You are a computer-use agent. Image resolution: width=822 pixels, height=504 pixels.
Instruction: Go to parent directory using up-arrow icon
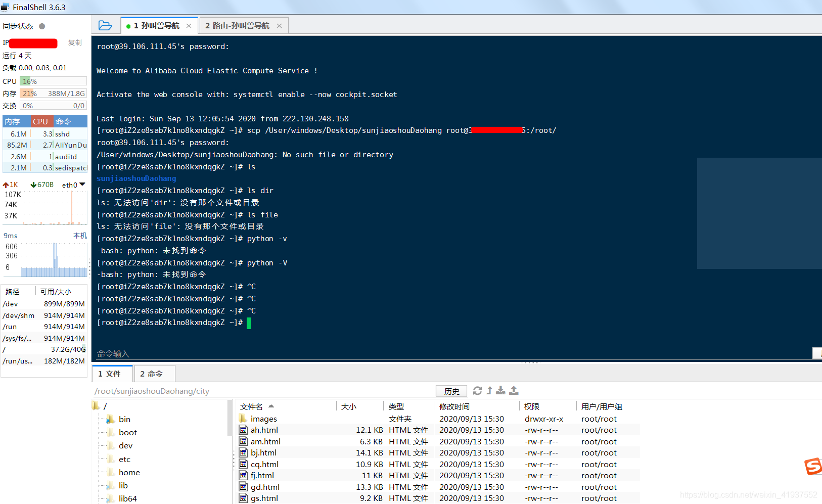click(x=489, y=390)
